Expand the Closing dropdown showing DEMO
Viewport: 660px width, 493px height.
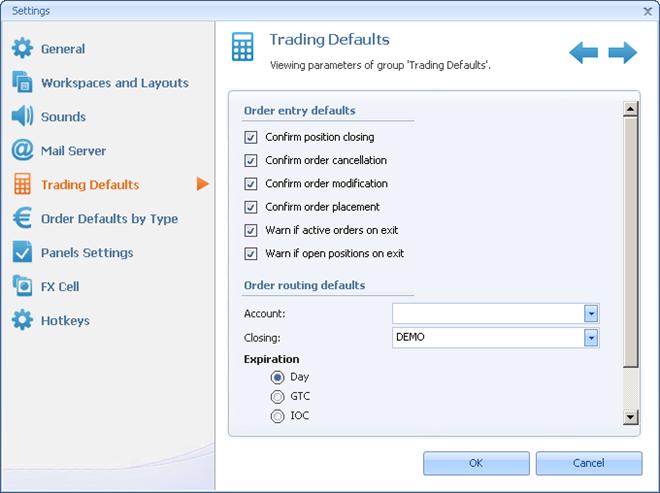[591, 338]
